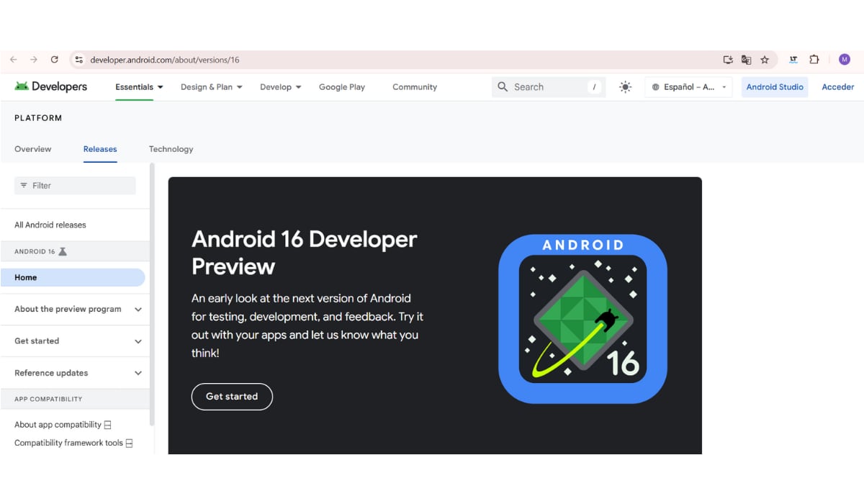The width and height of the screenshot is (864, 504).
Task: Click the Get started button in banner
Action: (x=232, y=397)
